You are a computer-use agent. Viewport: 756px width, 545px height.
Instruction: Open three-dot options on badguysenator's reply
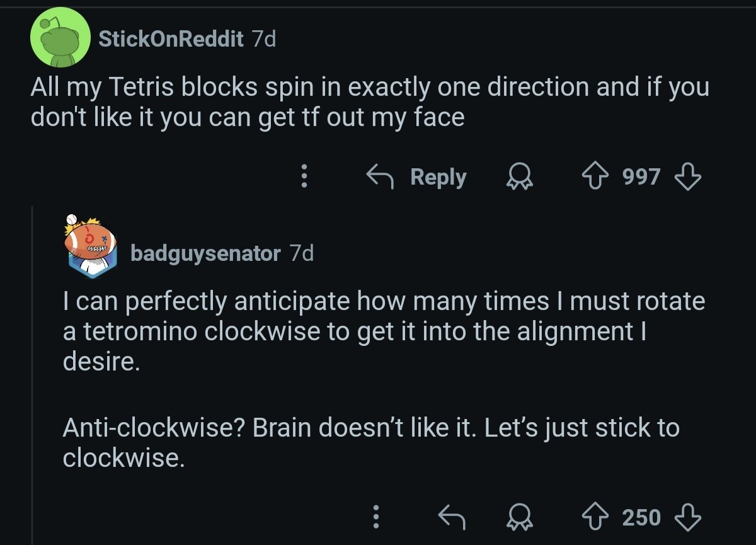pos(376,517)
